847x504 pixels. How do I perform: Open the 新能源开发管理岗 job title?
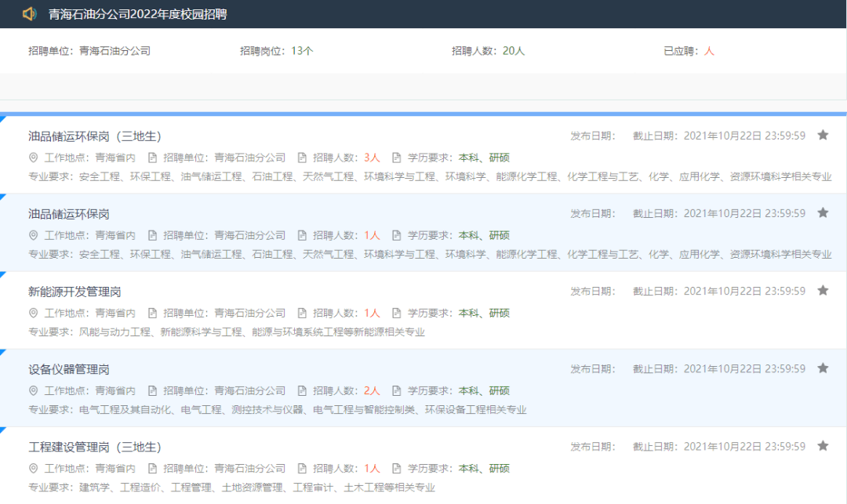click(x=75, y=292)
